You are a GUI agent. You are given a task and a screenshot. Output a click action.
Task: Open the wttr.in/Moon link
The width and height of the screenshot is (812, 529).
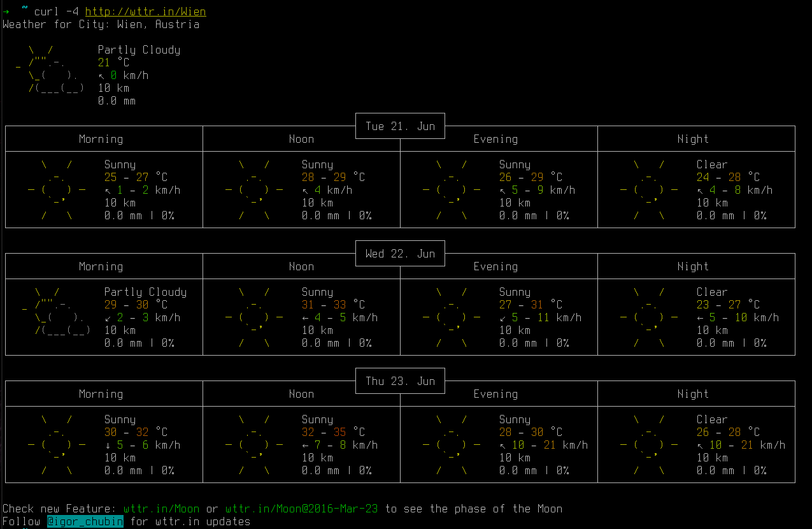click(162, 509)
